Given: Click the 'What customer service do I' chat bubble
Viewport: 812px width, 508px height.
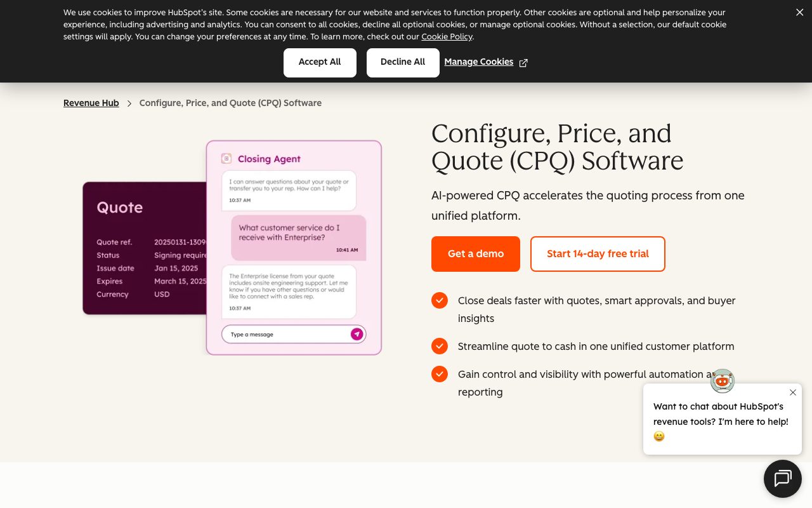Looking at the screenshot, I should point(298,237).
